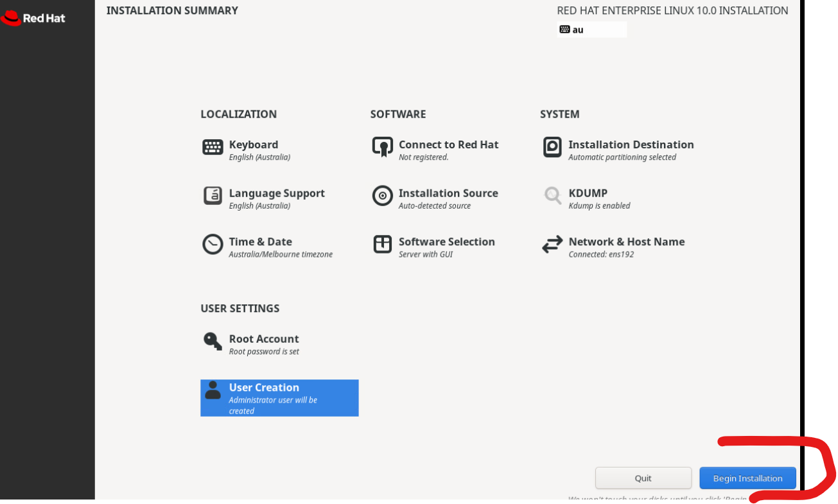Viewport: 838px width, 504px height.
Task: Click 'Auto-detected source' text
Action: [x=434, y=206]
